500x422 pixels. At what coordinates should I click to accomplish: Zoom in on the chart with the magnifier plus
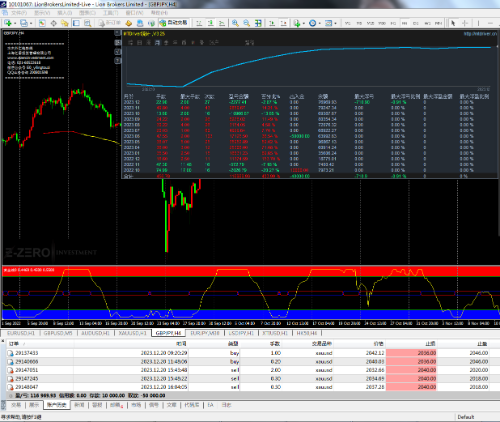point(235,23)
